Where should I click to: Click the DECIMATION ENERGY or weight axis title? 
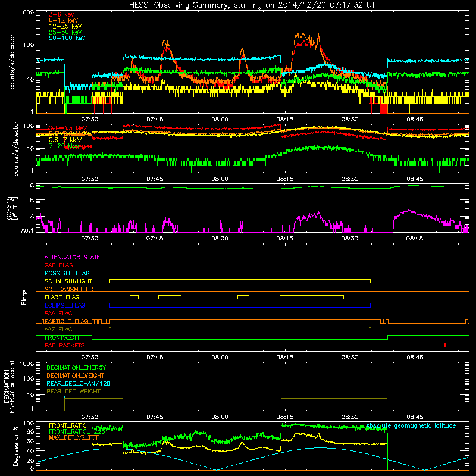9,386
